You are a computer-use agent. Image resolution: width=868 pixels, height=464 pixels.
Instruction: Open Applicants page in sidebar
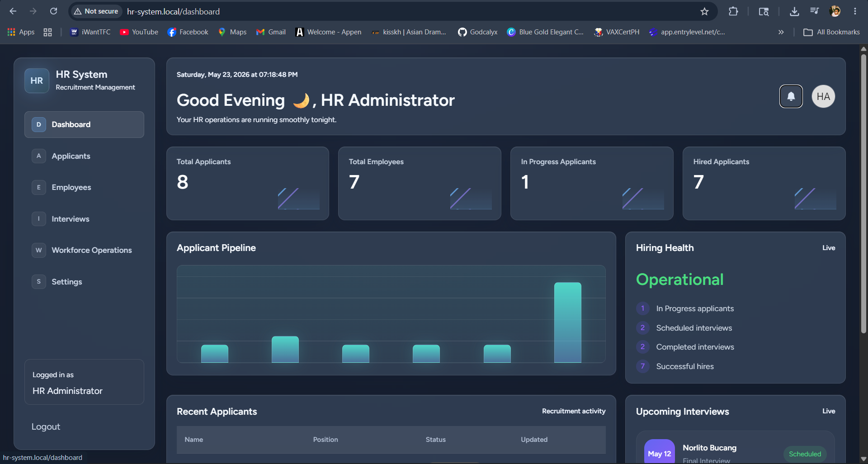point(84,156)
